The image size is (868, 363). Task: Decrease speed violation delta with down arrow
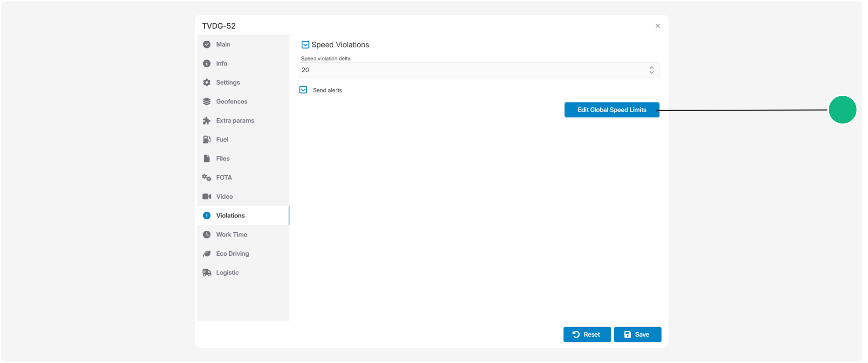[x=651, y=72]
